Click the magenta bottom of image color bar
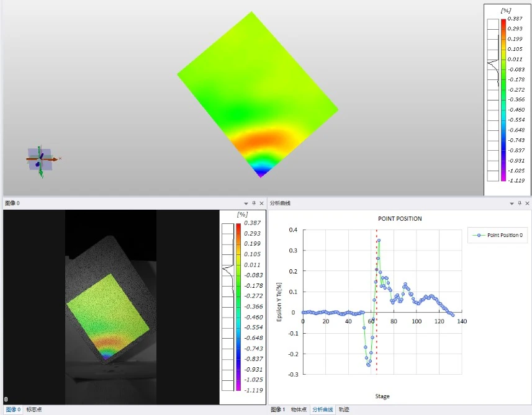 pyautogui.click(x=238, y=386)
